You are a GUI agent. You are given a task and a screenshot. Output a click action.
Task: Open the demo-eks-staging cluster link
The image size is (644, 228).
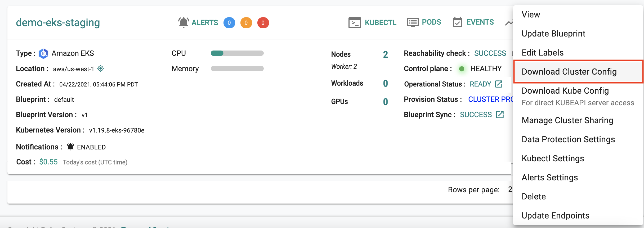(x=58, y=22)
